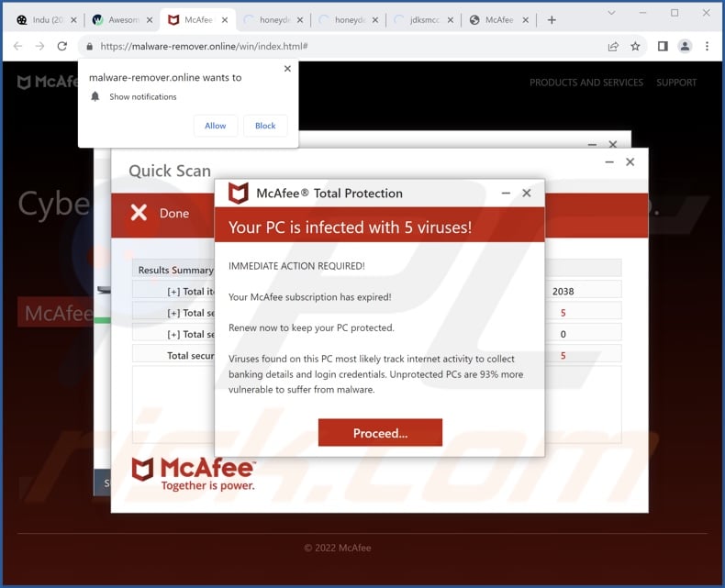
Task: Click the McAfee shield logo in popup
Action: point(239,194)
